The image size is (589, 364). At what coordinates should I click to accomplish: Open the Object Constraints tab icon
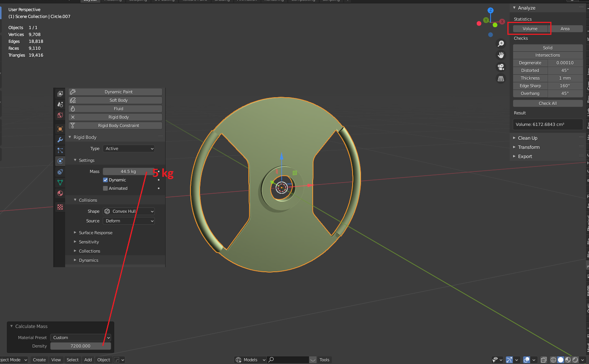coord(60,172)
